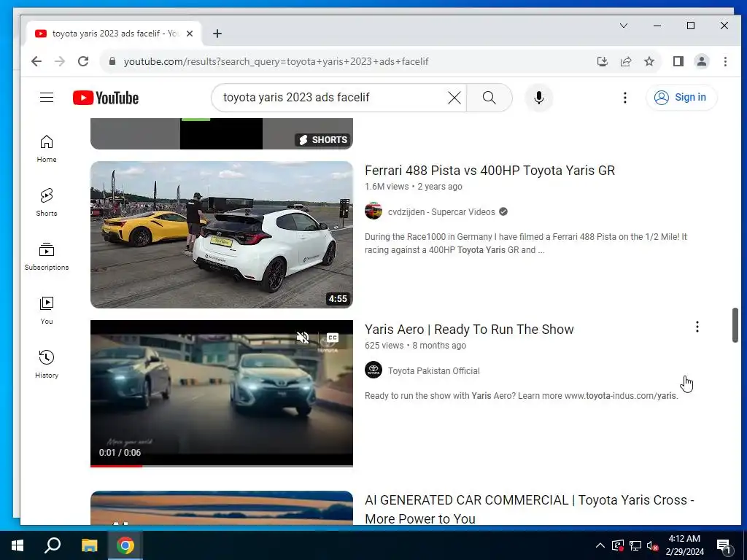The height and width of the screenshot is (560, 747).
Task: Go forward in Chrome
Action: (x=60, y=61)
